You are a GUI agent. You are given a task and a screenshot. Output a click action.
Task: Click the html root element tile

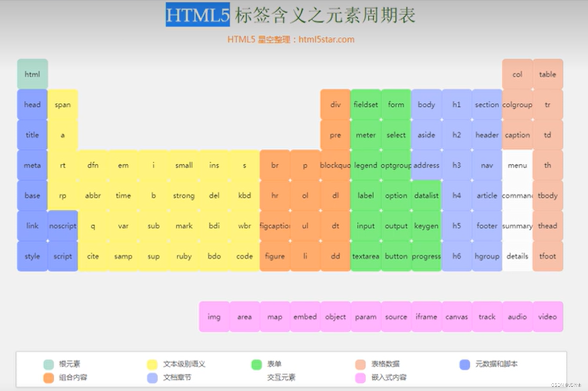[x=32, y=74]
